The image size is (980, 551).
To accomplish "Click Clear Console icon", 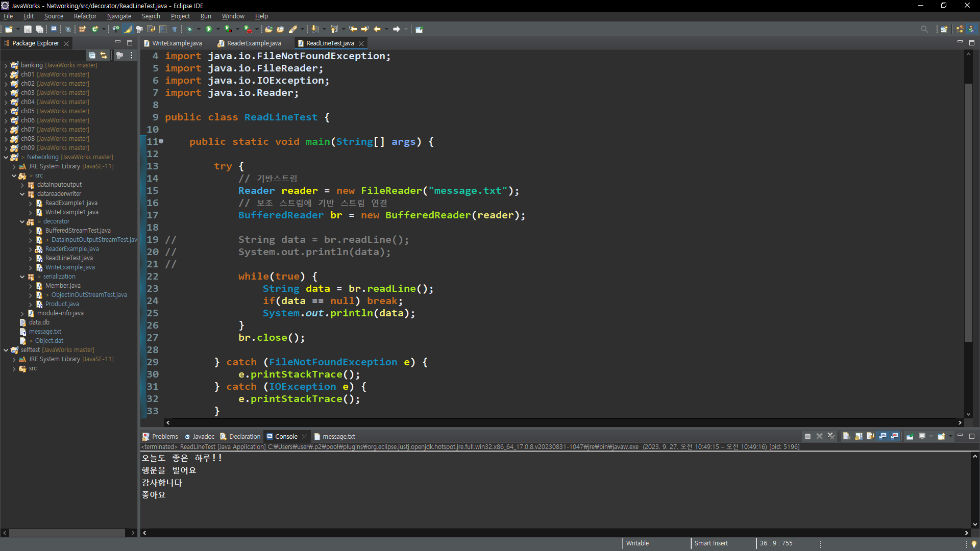I will click(x=846, y=436).
